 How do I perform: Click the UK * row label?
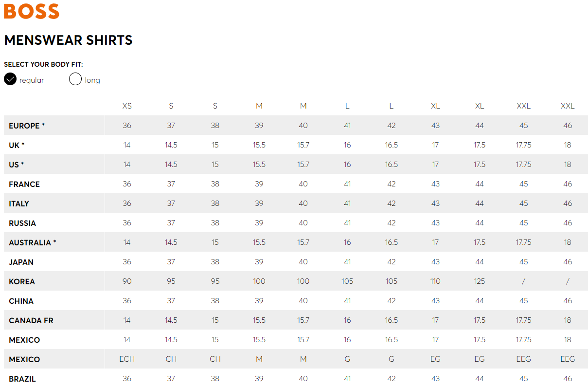click(x=17, y=145)
